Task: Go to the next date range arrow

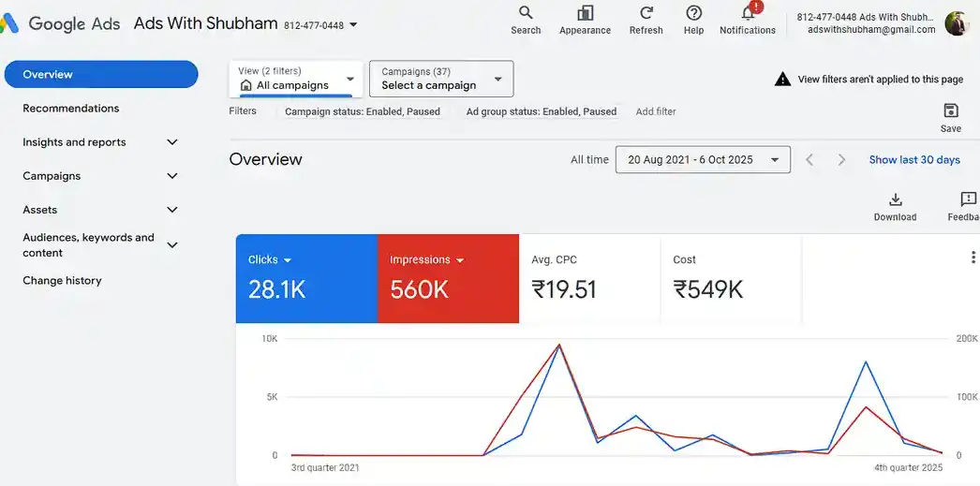Action: pyautogui.click(x=842, y=160)
